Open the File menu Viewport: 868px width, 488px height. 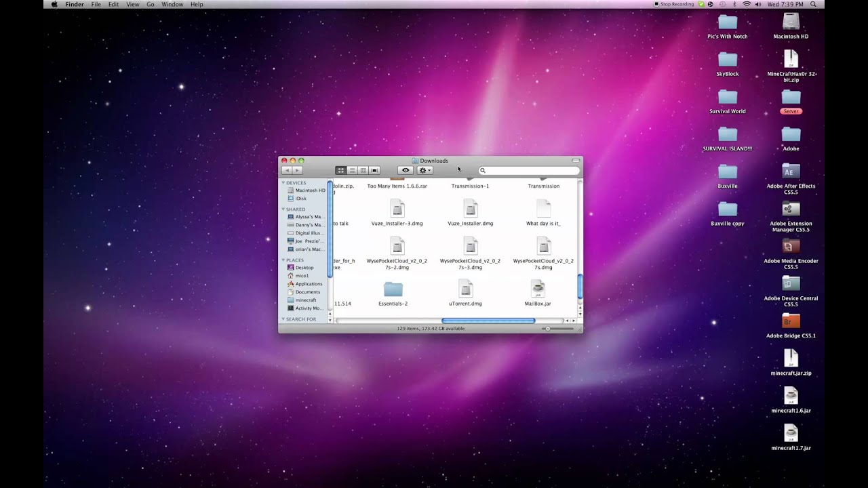[x=96, y=4]
